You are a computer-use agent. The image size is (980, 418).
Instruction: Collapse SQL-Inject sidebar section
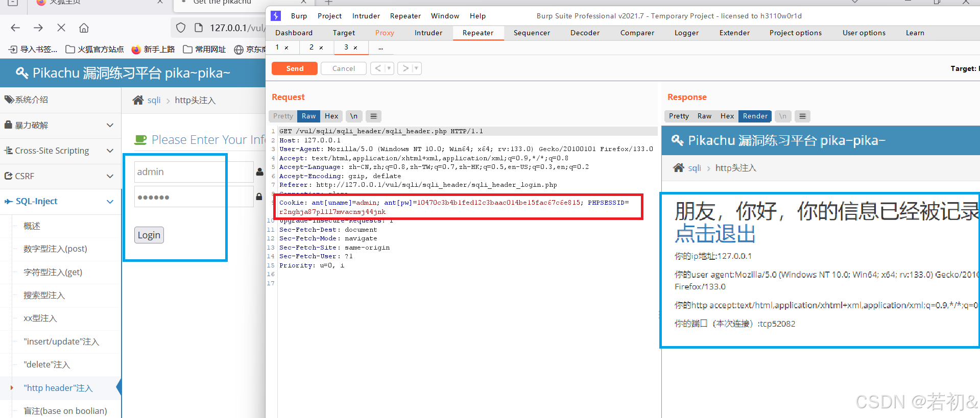click(60, 201)
